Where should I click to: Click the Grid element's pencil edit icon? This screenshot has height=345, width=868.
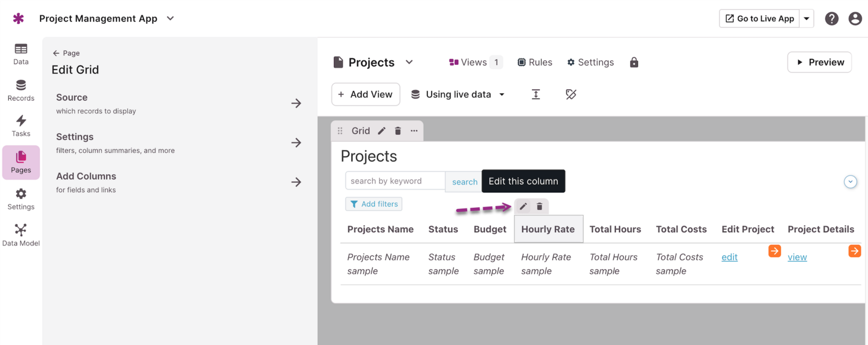382,131
